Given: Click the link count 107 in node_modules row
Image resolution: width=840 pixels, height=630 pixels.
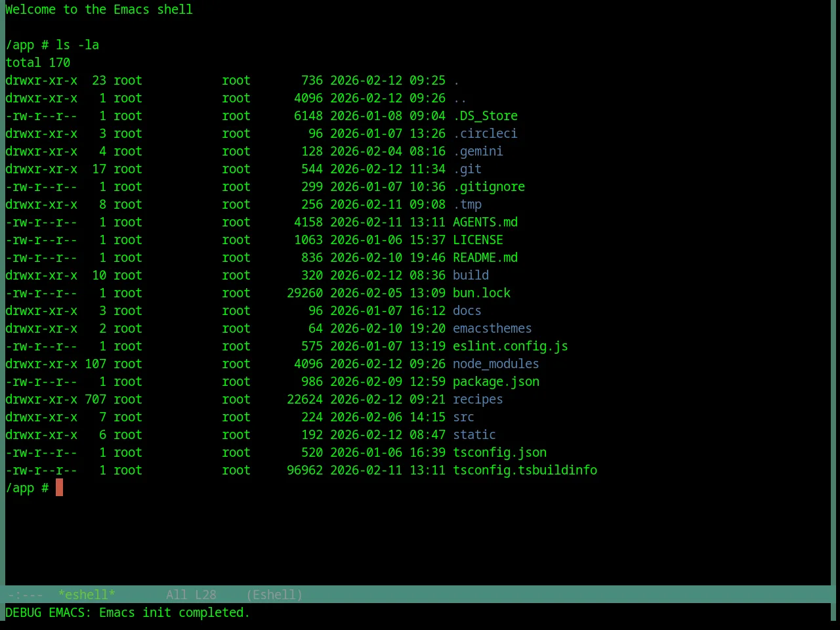Looking at the screenshot, I should click(x=95, y=364).
